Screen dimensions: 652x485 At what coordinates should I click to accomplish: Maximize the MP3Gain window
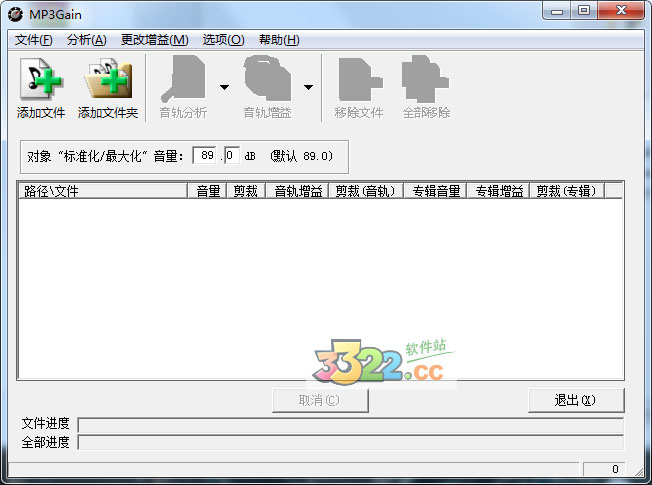click(x=584, y=11)
